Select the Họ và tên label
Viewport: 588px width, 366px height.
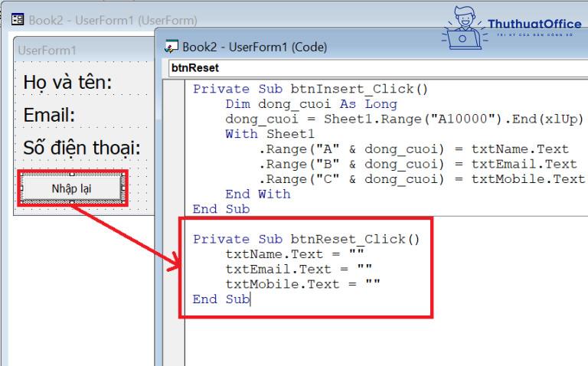[67, 82]
